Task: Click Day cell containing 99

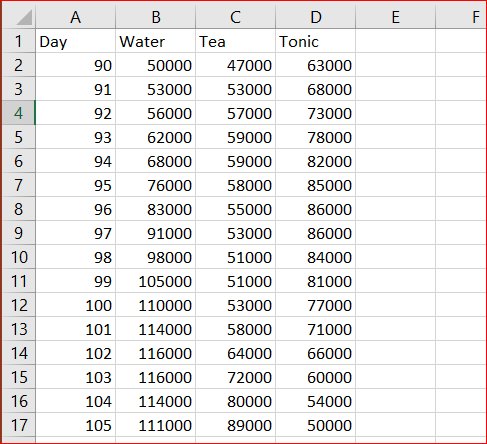Action: (75, 281)
